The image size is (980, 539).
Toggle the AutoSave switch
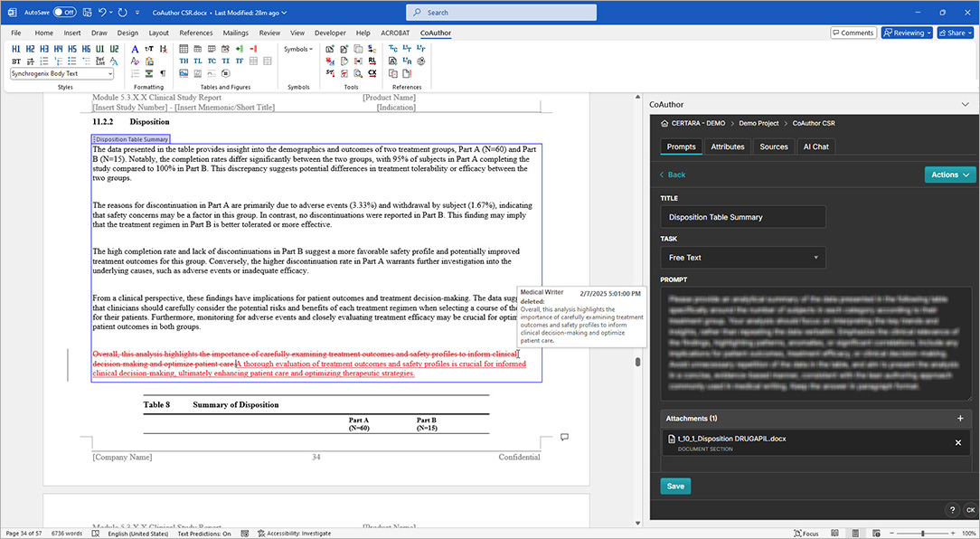click(x=64, y=12)
